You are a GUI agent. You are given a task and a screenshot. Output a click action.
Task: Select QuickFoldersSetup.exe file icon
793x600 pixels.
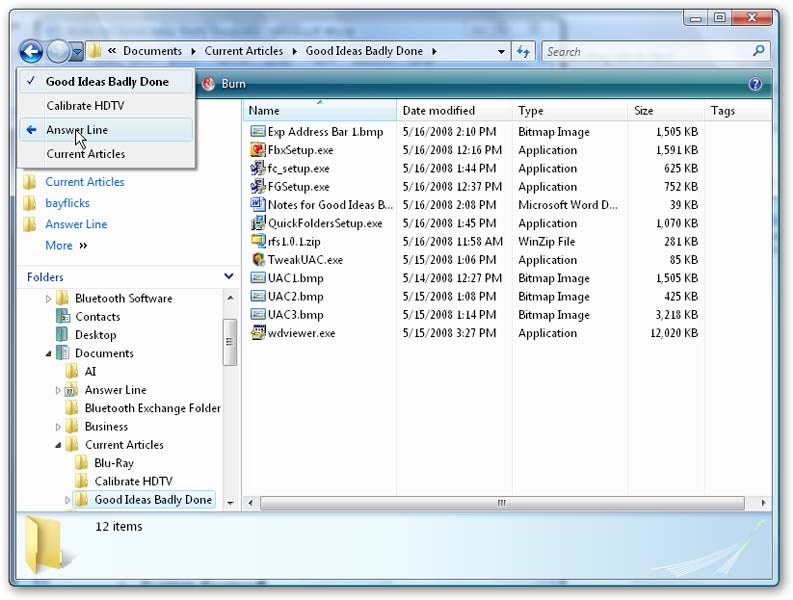tap(258, 223)
